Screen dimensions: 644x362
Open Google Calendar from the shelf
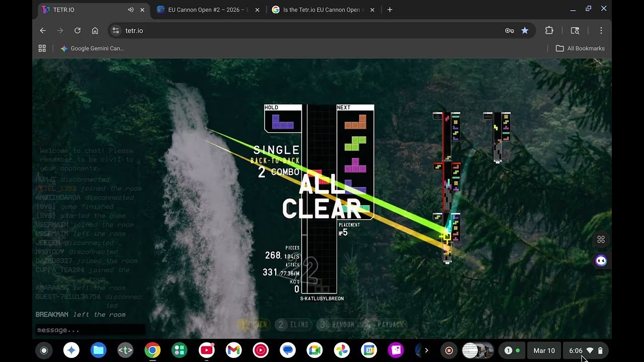tap(369, 350)
